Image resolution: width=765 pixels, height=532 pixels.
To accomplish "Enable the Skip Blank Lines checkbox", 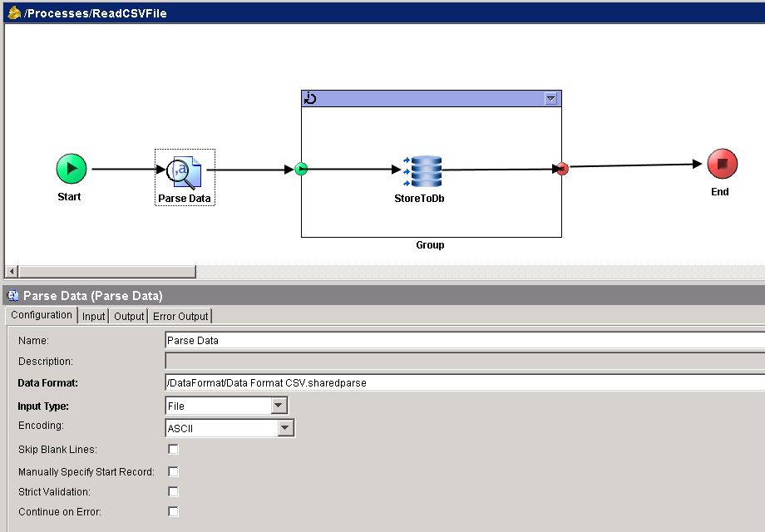I will 172,448.
